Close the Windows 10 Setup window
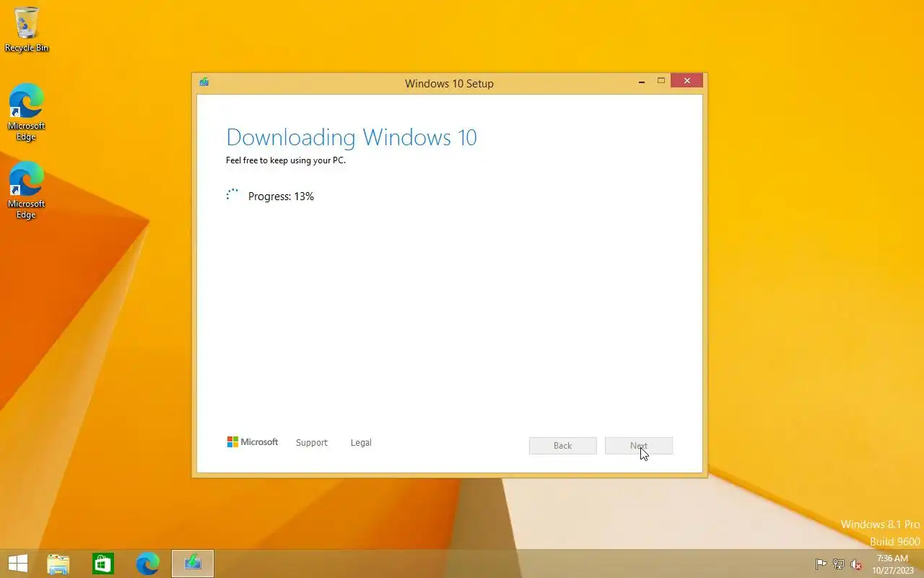The image size is (924, 578). tap(687, 81)
